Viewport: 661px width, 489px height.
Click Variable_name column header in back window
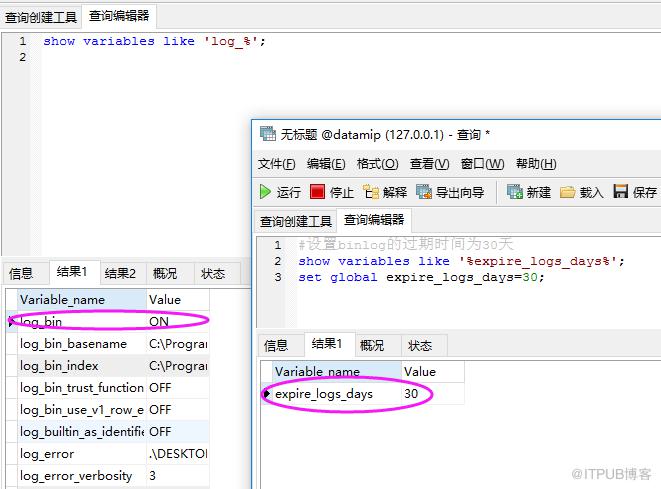[x=82, y=300]
